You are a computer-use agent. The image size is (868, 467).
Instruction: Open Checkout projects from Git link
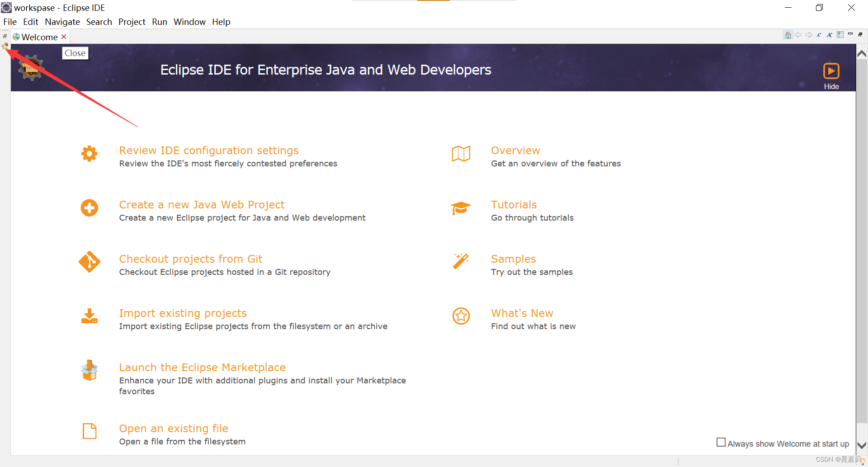tap(191, 259)
